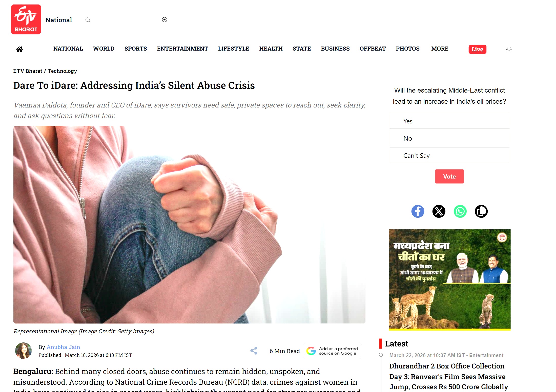Select the Can't Say poll option
This screenshot has height=392, width=556.
[449, 156]
